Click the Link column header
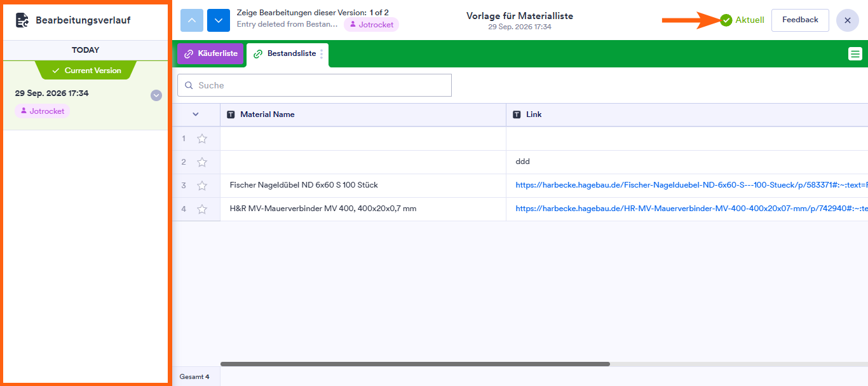Image resolution: width=868 pixels, height=386 pixels. click(687, 114)
